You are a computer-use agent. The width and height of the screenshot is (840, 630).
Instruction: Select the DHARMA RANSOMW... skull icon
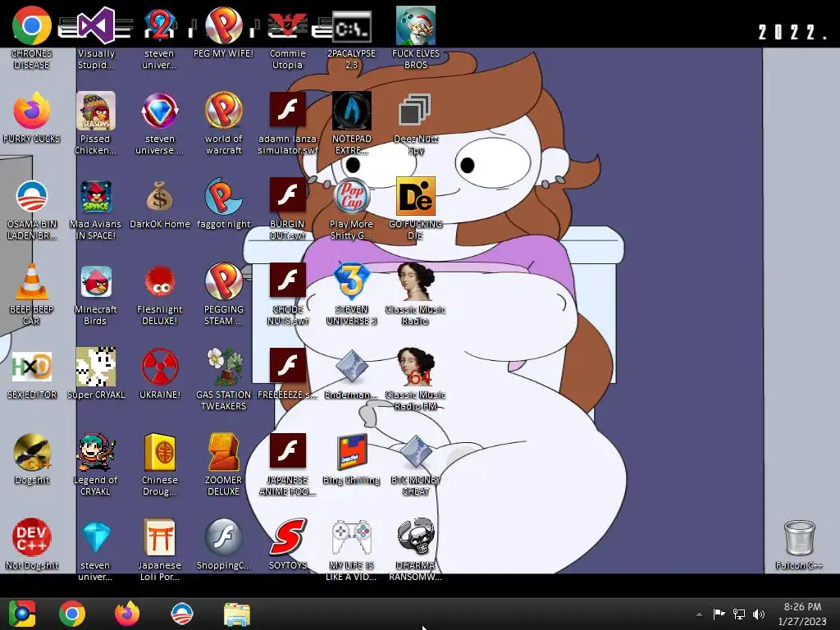(415, 537)
